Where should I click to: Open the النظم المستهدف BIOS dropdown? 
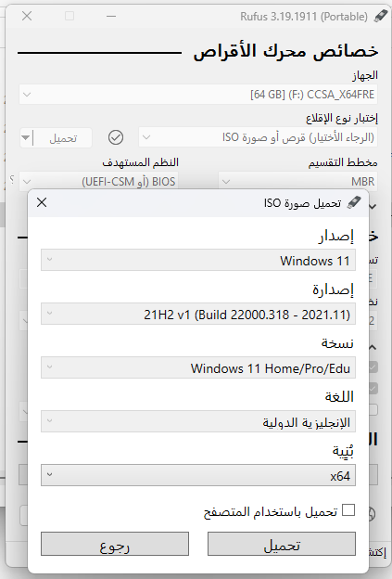[98, 181]
